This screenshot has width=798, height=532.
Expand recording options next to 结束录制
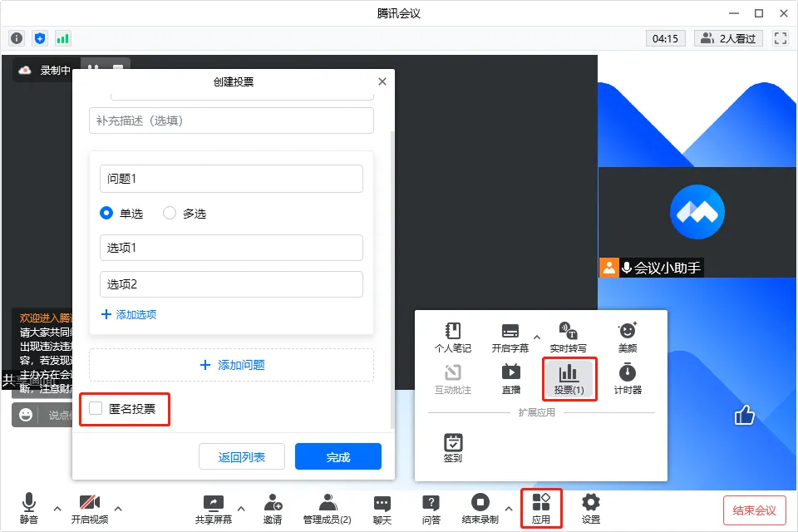pyautogui.click(x=509, y=509)
